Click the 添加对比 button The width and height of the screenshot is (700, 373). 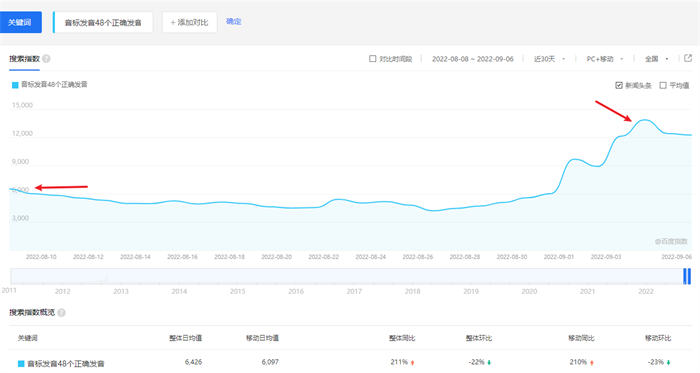(x=190, y=22)
